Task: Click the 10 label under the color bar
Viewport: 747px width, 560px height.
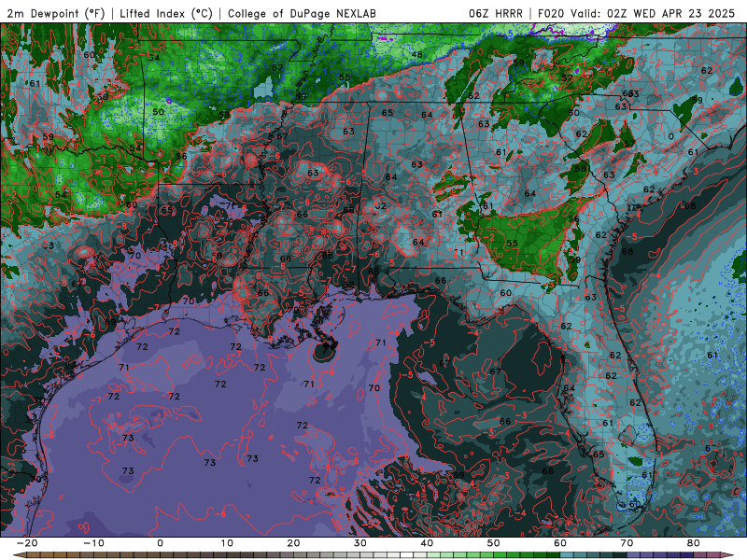Action: point(227,543)
